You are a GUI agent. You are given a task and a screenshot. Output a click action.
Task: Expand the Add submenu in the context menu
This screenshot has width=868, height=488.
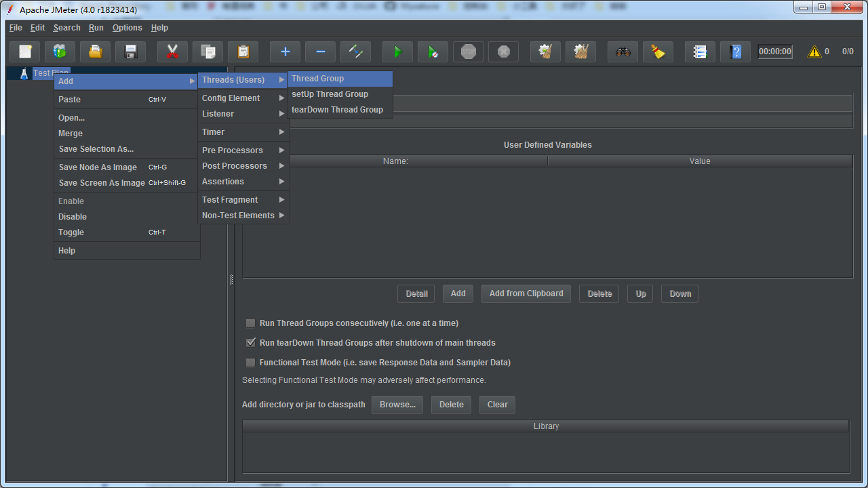coord(127,81)
